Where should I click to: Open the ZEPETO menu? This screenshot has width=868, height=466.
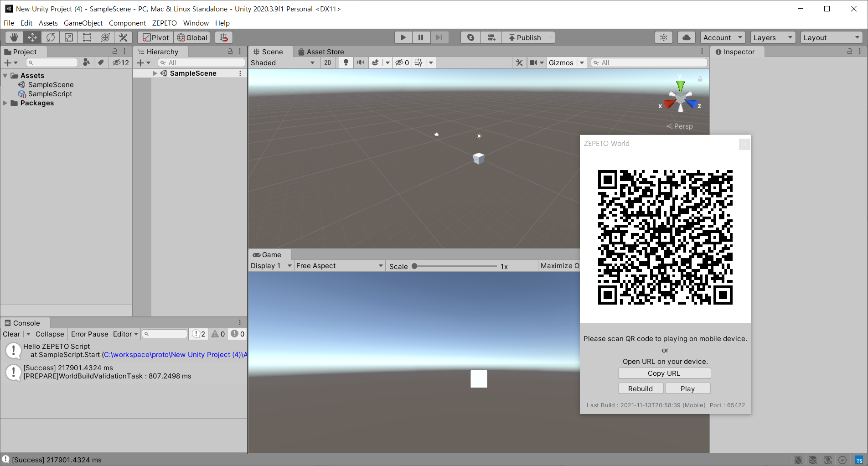tap(164, 23)
